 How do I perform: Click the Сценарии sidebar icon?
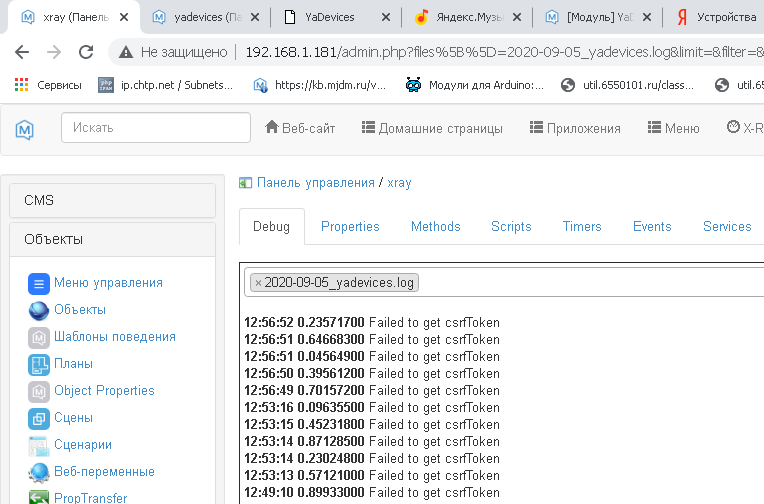[38, 445]
